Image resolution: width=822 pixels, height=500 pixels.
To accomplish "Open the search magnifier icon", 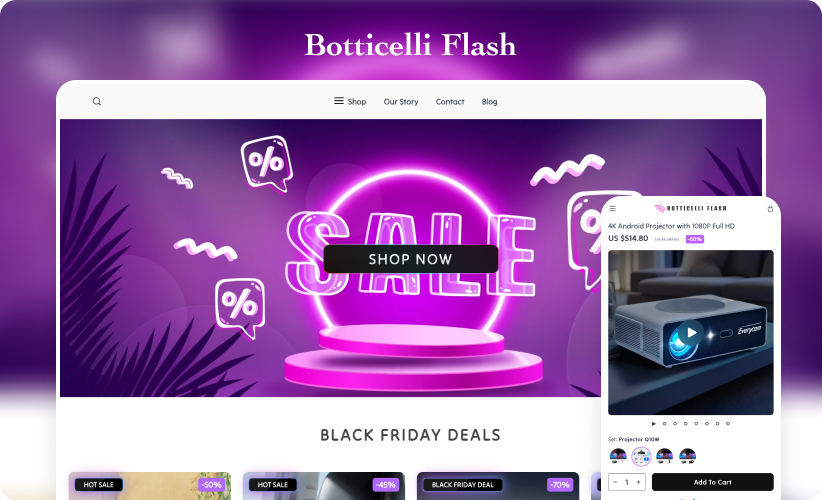I will click(x=97, y=102).
